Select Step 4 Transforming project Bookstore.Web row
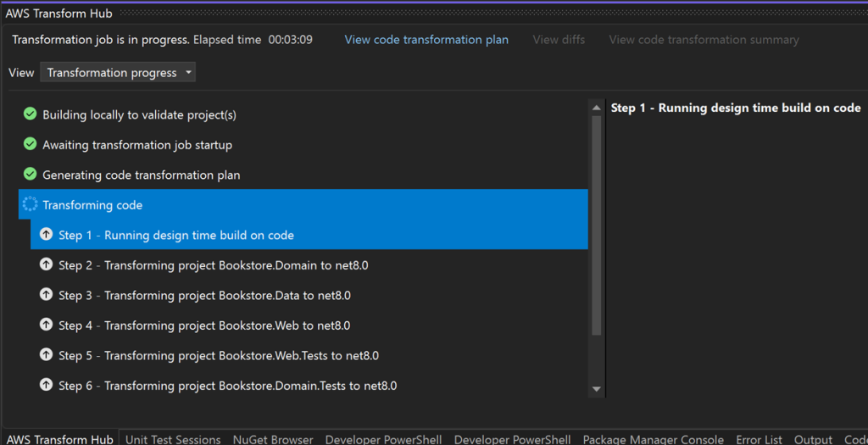The height and width of the screenshot is (445, 868). [309, 325]
